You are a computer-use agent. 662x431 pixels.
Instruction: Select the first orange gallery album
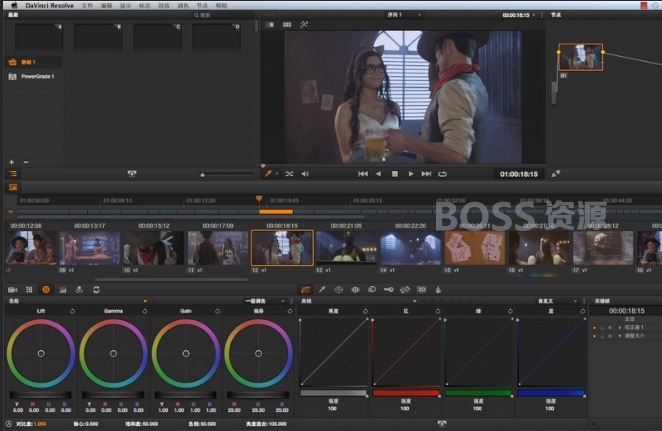(33, 62)
